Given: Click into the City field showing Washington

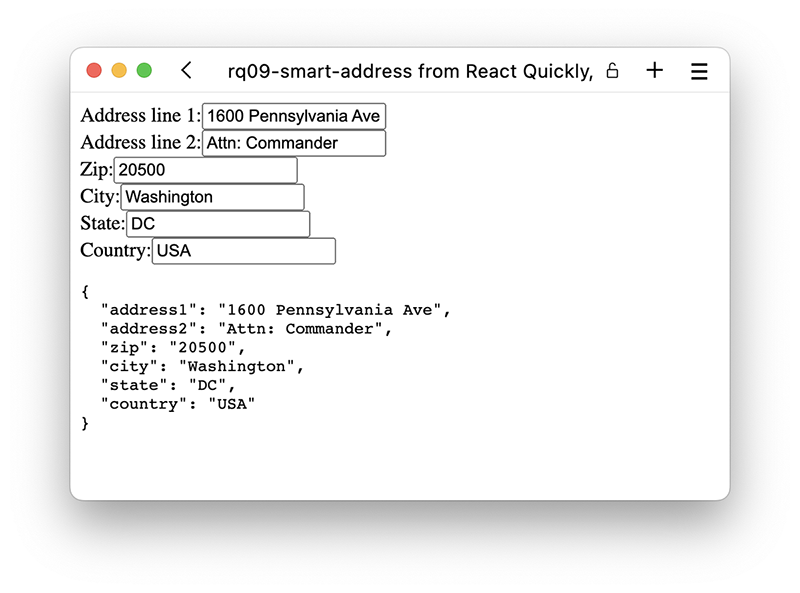Looking at the screenshot, I should [212, 197].
